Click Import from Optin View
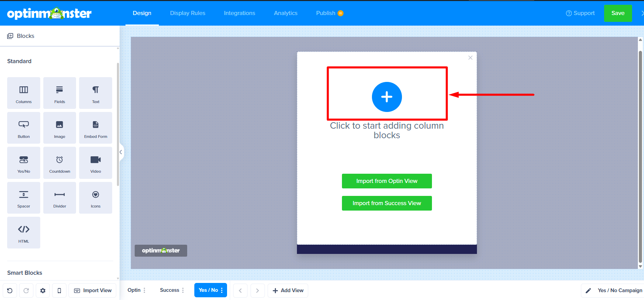Screen dimensions: 644x300 pyautogui.click(x=387, y=181)
